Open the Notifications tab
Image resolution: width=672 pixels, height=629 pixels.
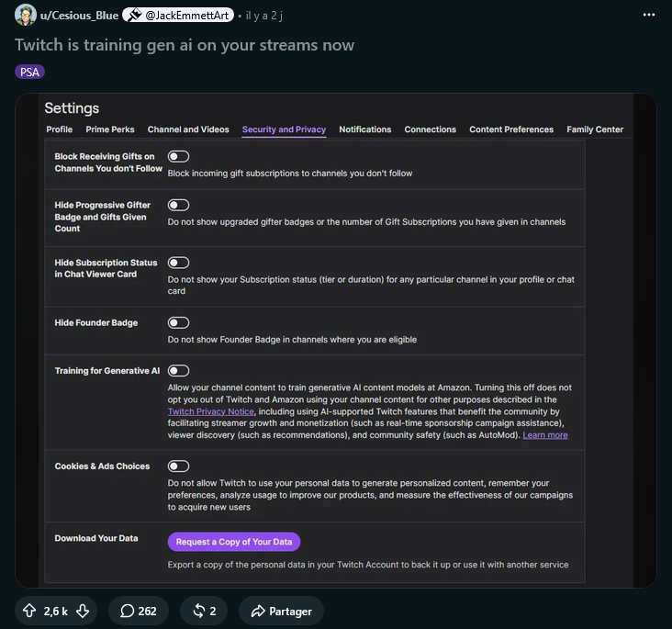tap(364, 129)
